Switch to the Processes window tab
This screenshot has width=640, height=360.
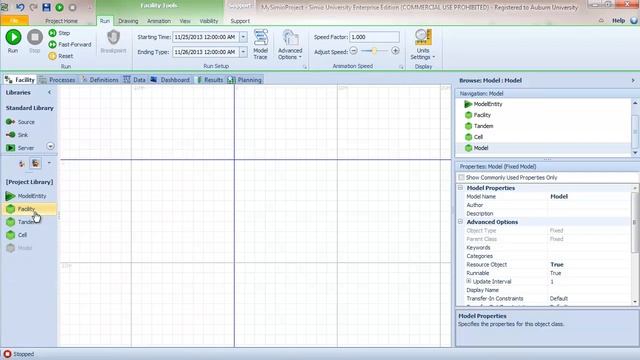[58, 80]
